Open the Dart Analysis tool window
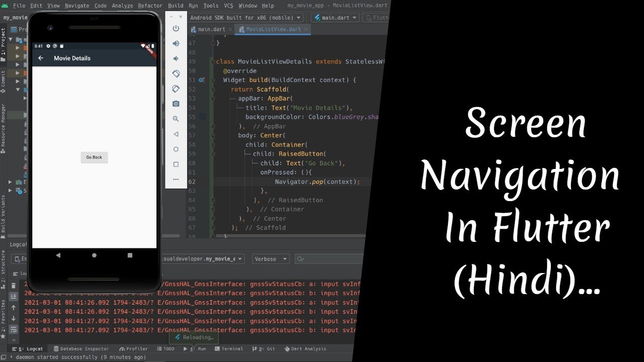Image resolution: width=644 pixels, height=362 pixels. pyautogui.click(x=305, y=348)
